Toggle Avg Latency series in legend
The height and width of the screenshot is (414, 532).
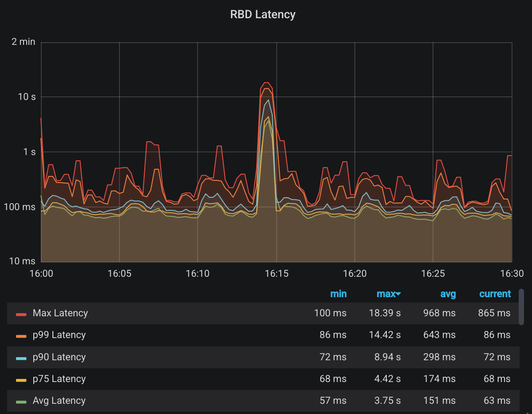(x=59, y=401)
